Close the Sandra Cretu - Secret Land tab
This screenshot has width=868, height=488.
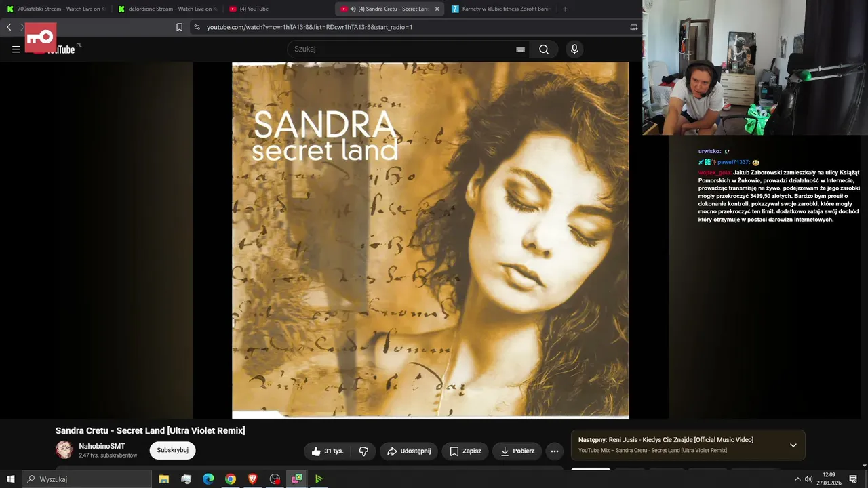(437, 9)
